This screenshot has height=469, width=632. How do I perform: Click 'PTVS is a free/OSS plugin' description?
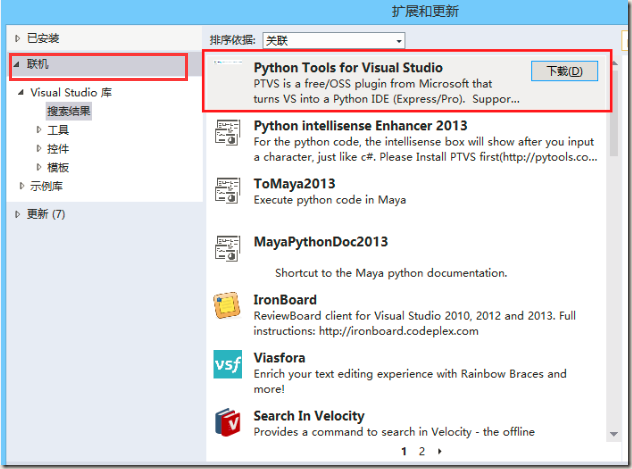coord(387,91)
